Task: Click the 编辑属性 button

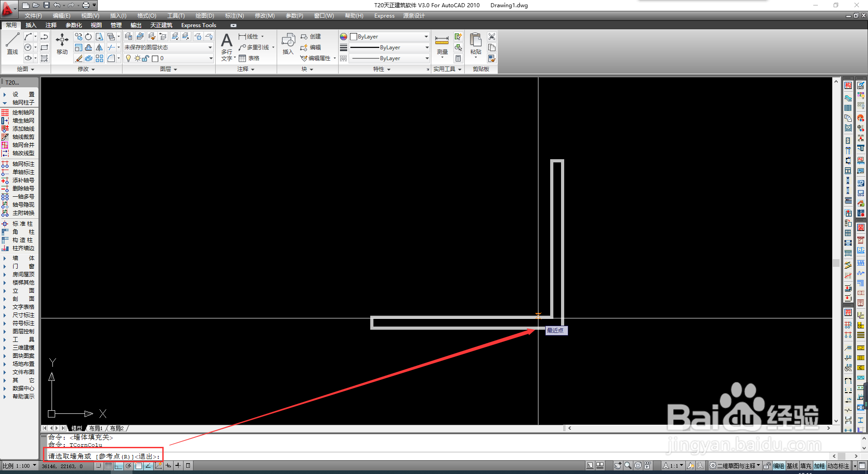Action: [x=317, y=58]
